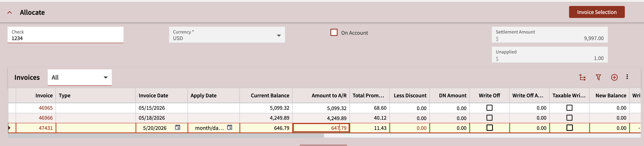Click Amount to A/R cell 5,099.32
Screen dimensions: 644x146
(321, 108)
